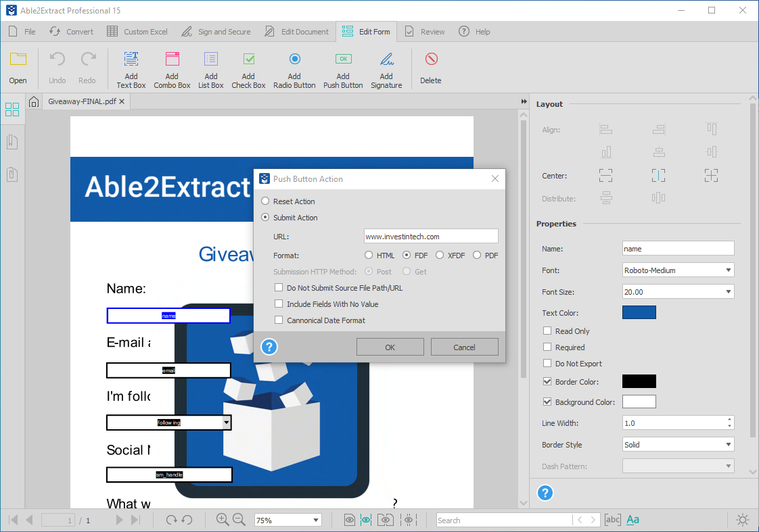Open the bookmarks panel
Screen dimensions: 759x532
(12, 142)
